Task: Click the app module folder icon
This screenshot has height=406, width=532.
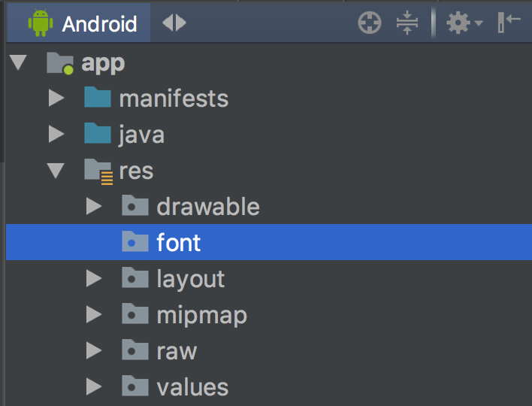Action: (60, 63)
